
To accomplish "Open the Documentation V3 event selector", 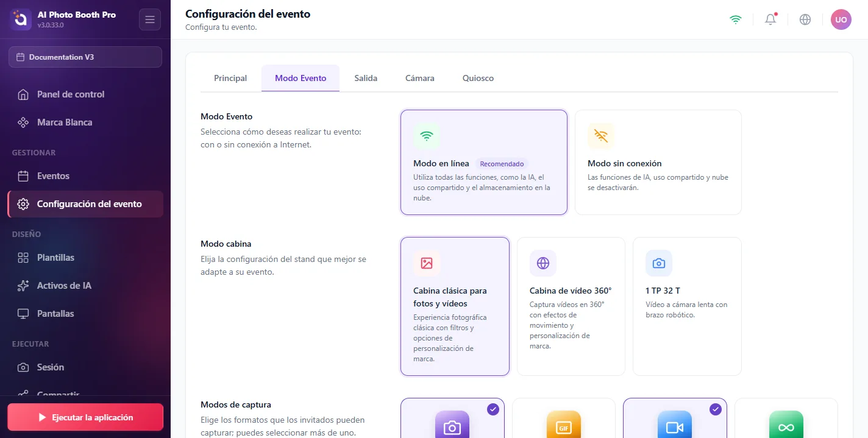I will (x=85, y=57).
